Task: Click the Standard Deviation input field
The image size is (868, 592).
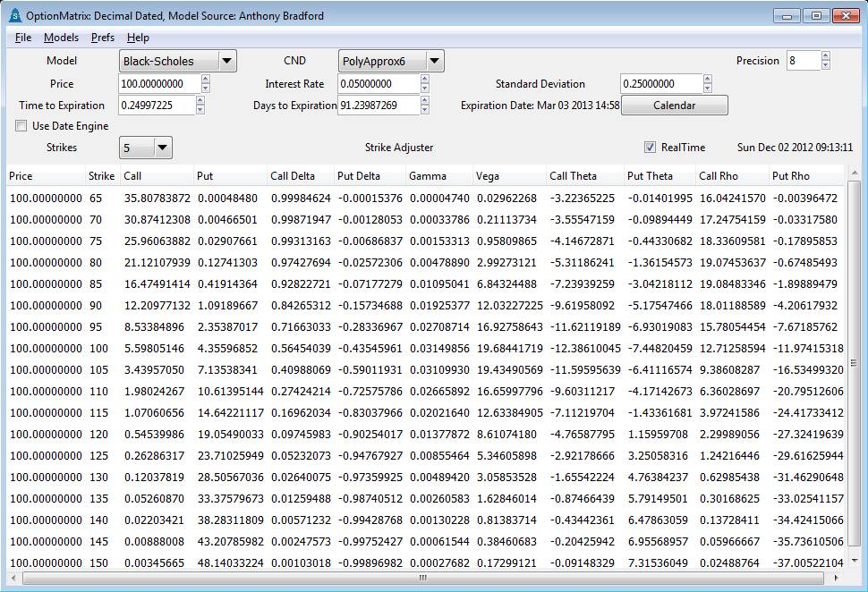Action: 661,83
